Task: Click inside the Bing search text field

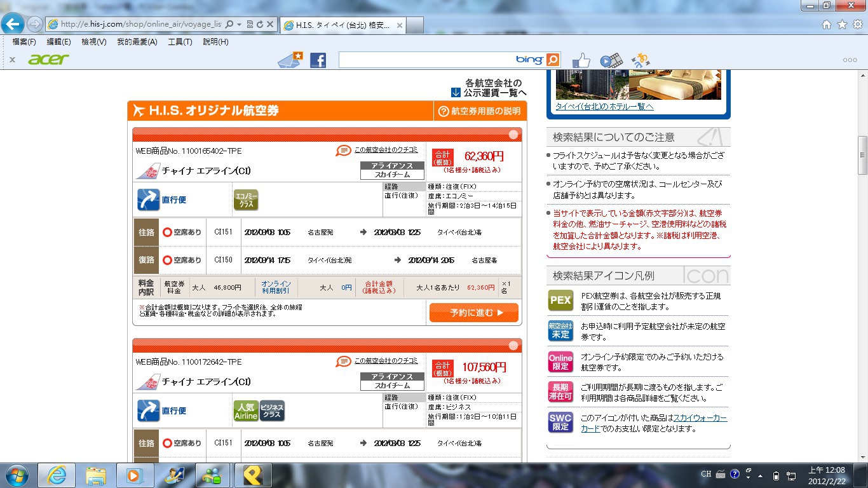Action: click(x=426, y=60)
